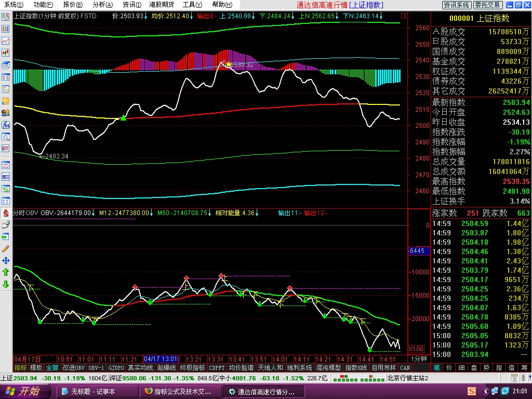Click the RSI indicator icon in sidebar
532x399 pixels.
6,177
